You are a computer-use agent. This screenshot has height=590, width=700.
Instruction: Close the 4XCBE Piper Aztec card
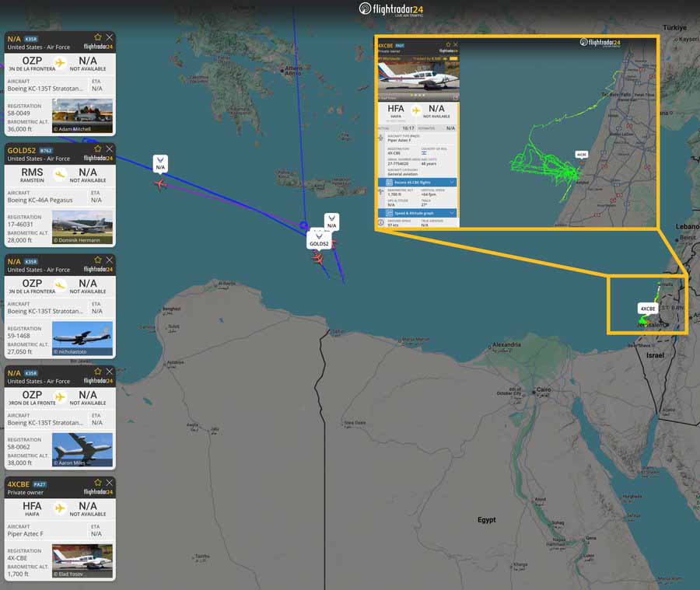click(x=110, y=483)
